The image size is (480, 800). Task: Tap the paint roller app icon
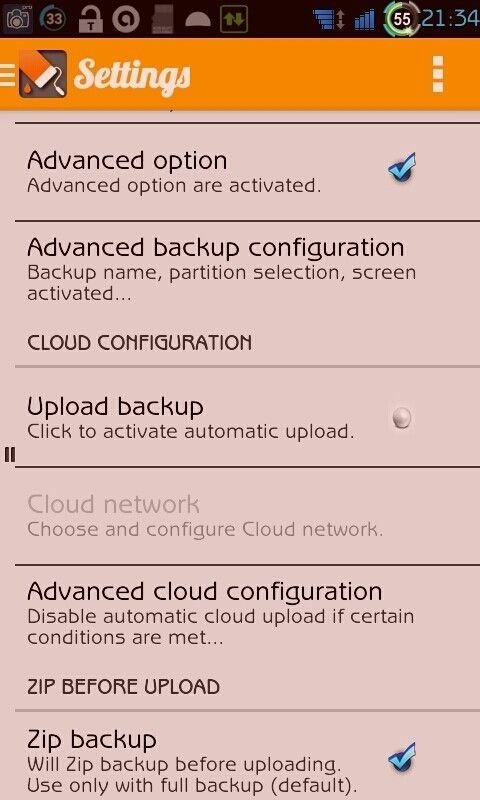click(43, 74)
